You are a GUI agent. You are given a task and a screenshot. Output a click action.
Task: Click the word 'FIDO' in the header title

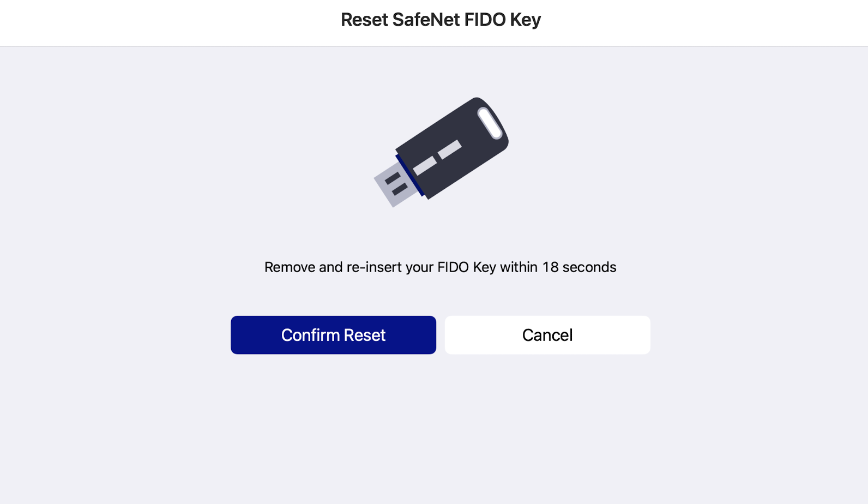coord(485,20)
